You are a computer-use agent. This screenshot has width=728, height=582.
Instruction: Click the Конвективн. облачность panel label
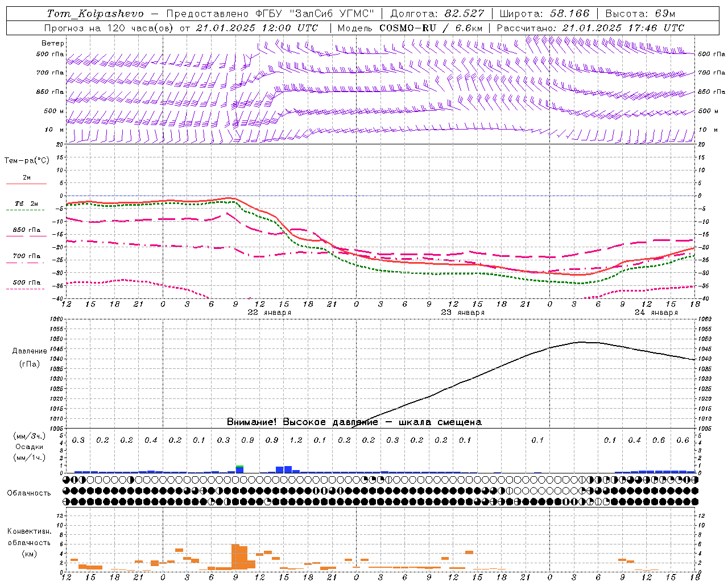[x=29, y=537]
